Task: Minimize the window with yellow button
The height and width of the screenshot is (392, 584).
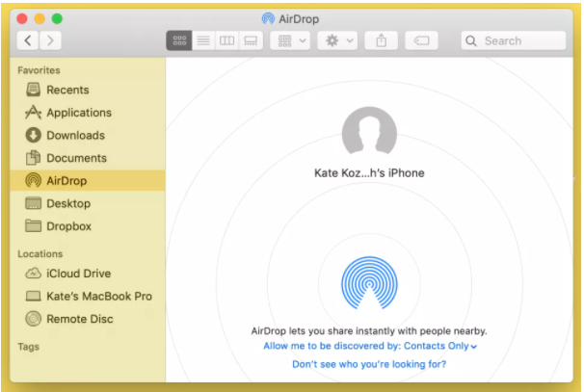Action: click(40, 18)
